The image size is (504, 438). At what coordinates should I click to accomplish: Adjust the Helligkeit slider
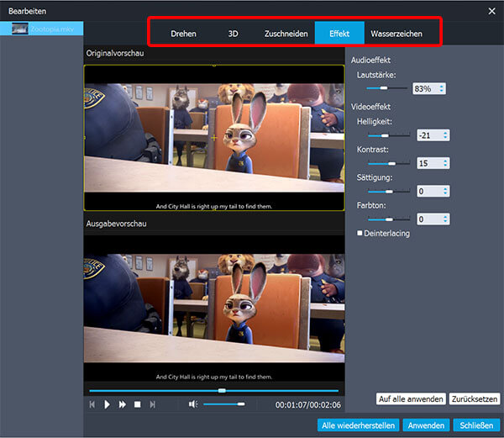click(x=389, y=135)
